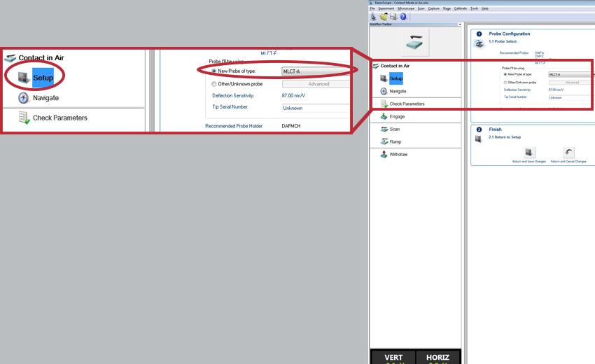Click the open folder toolbar icon
This screenshot has height=364, width=595.
pos(384,16)
